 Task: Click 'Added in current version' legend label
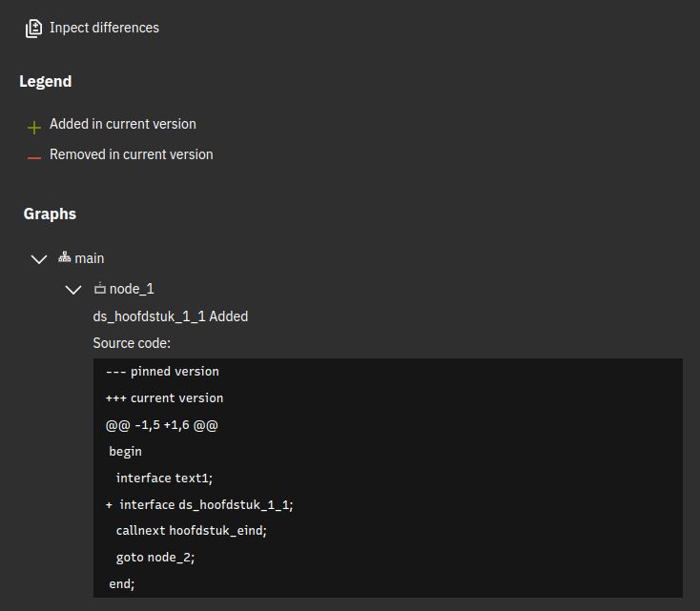click(x=123, y=124)
